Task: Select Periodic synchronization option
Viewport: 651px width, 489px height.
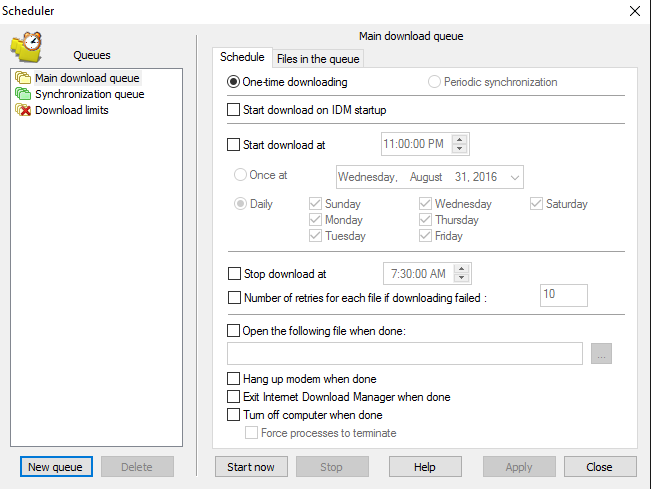Action: click(434, 82)
